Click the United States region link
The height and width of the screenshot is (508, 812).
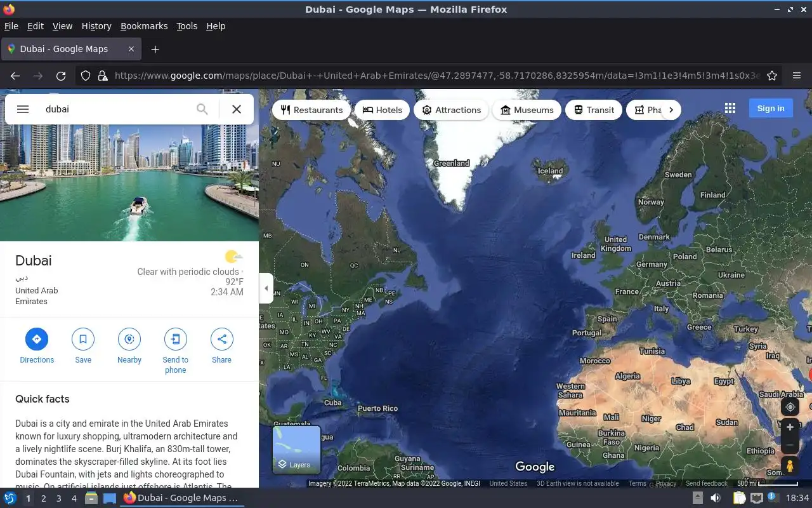tap(508, 483)
